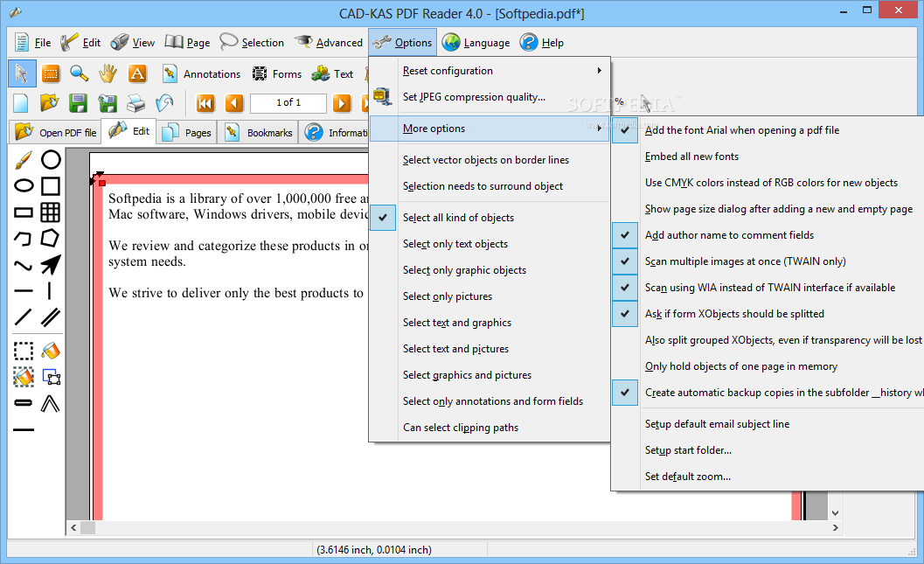The image size is (924, 564).
Task: Choose 'Can select clipping paths'
Action: coord(490,428)
